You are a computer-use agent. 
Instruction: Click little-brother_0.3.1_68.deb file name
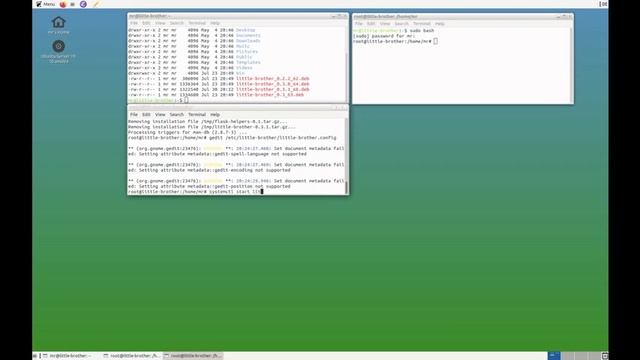272,89
